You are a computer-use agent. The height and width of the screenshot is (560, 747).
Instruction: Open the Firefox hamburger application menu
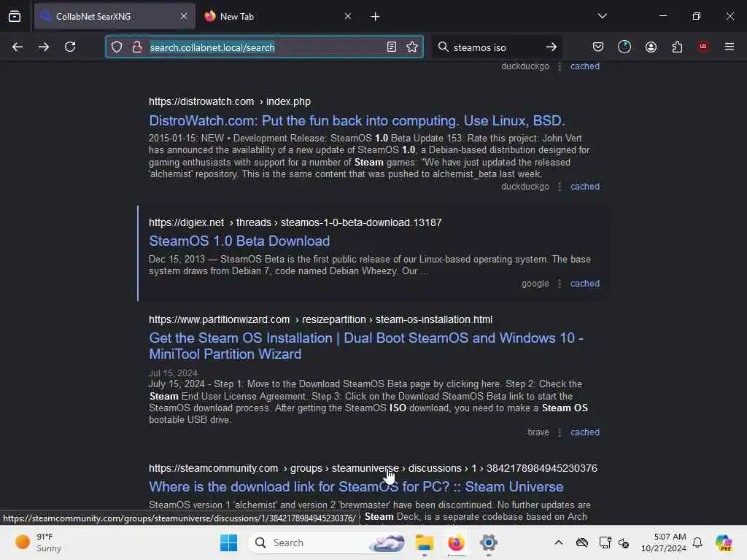click(x=729, y=47)
